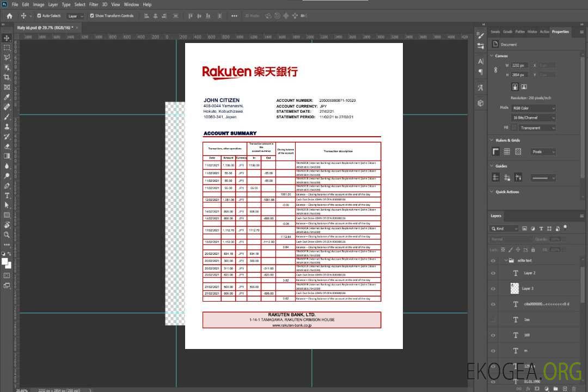Viewport: 588px width, 392px height.
Task: Collapse the adita text layer group
Action: tap(506, 260)
